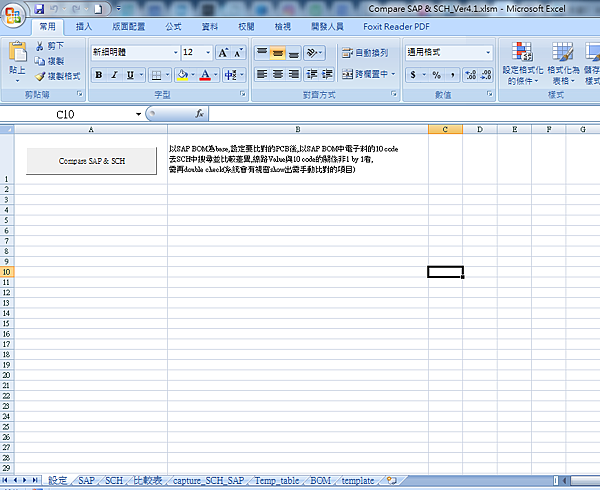Screen dimensions: 600x490
Task: Expand Font group dialog launcher
Action: [243, 94]
